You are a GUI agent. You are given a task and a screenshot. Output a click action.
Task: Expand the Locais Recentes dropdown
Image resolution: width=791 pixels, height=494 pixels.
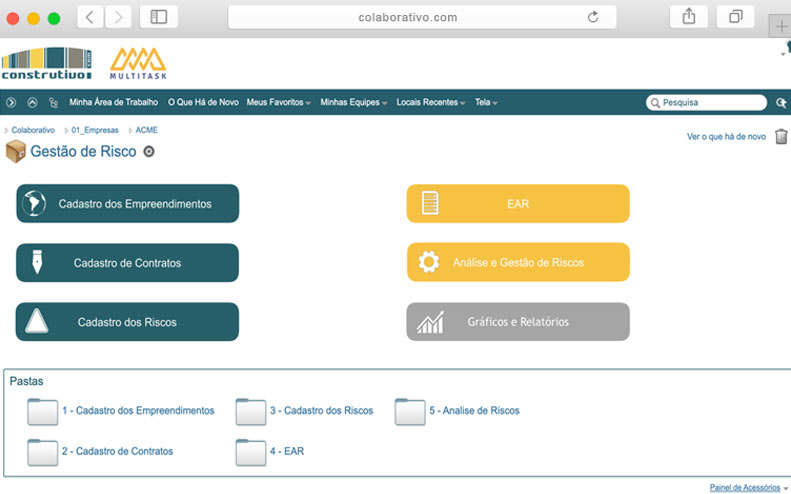point(430,102)
